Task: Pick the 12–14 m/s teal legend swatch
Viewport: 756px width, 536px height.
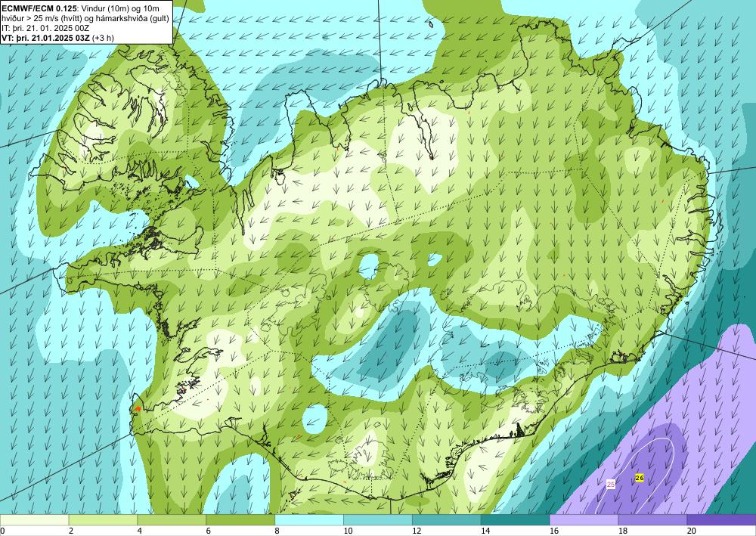Action: [x=447, y=520]
